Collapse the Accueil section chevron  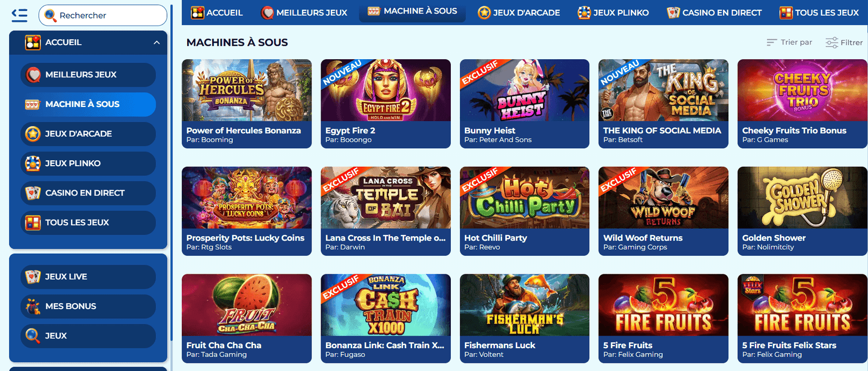coord(157,42)
